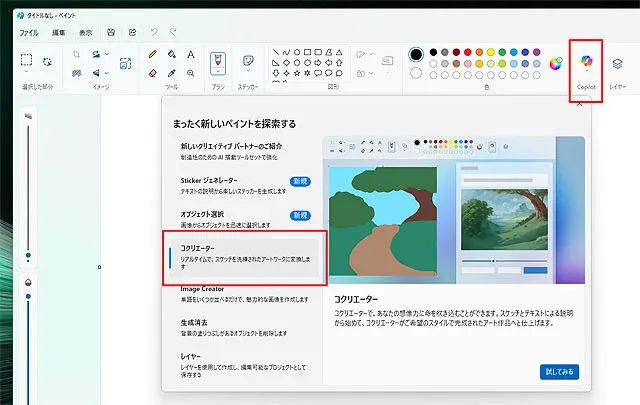Click the 試してみる button

(560, 371)
